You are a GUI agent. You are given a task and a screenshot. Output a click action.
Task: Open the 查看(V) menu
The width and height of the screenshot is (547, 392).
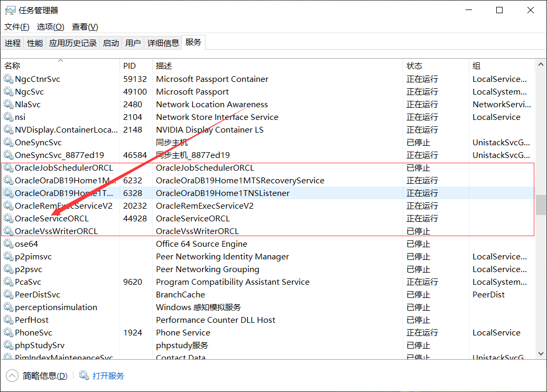coord(85,27)
